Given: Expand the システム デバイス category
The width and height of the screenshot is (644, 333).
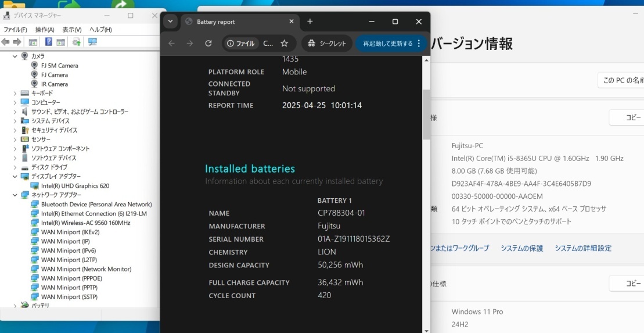Looking at the screenshot, I should (x=15, y=121).
